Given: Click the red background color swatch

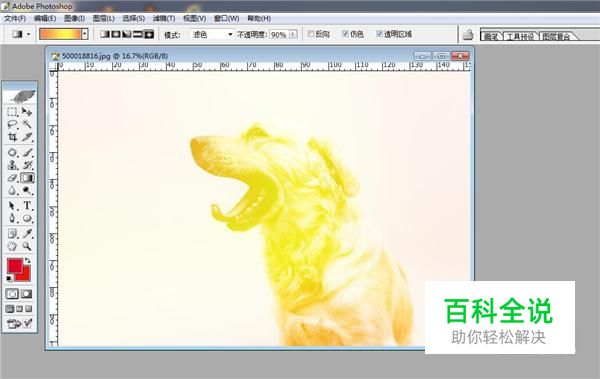Looking at the screenshot, I should pos(25,275).
